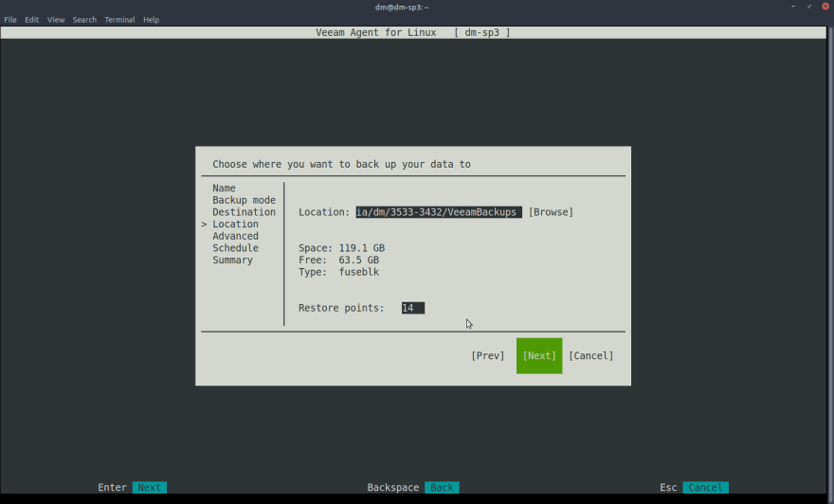Screen dimensions: 834x504
Task: Click the dm@dm-sp3 window title
Action: pos(402,7)
